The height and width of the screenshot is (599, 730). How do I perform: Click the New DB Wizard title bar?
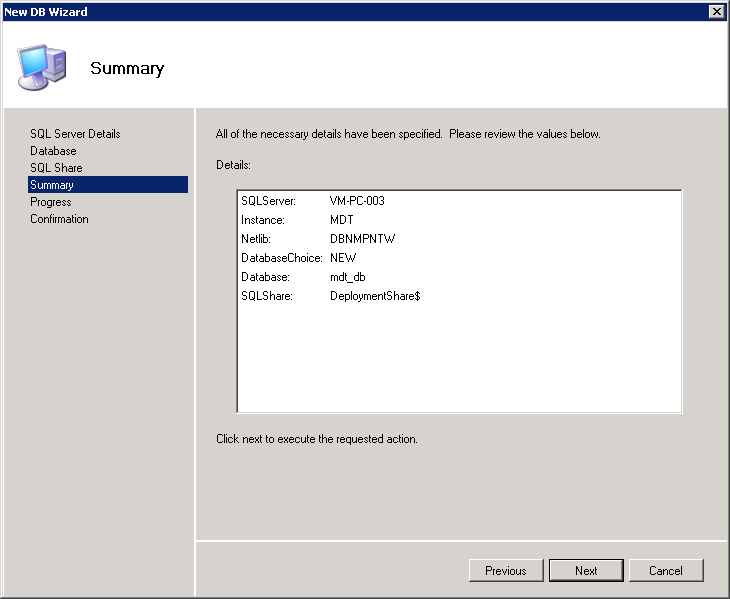[300, 11]
